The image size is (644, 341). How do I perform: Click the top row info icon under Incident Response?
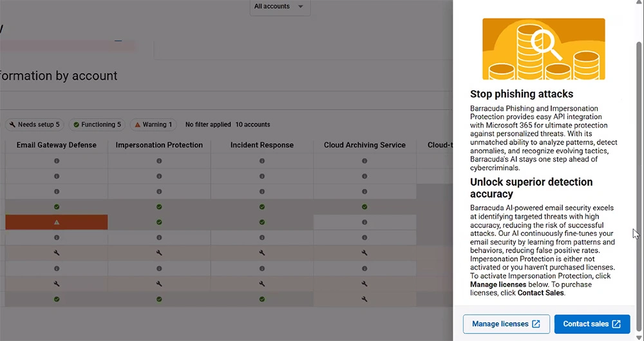pos(261,161)
